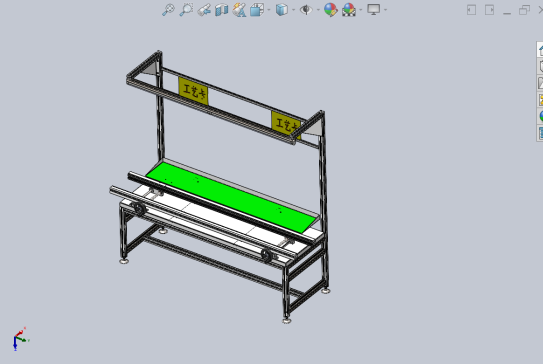Click the right-arrow panel expand button
This screenshot has width=543, height=364.
point(489,10)
